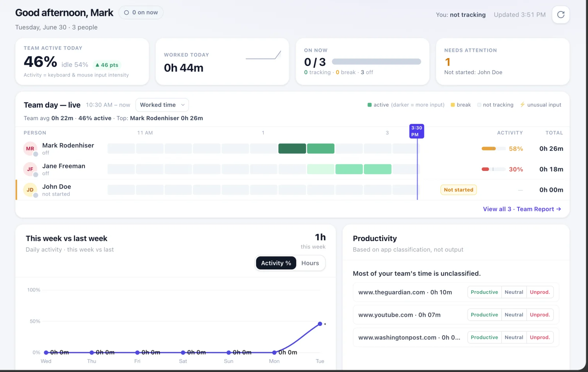The image size is (588, 372).
Task: Click the ACTIVITY column header
Action: [510, 133]
